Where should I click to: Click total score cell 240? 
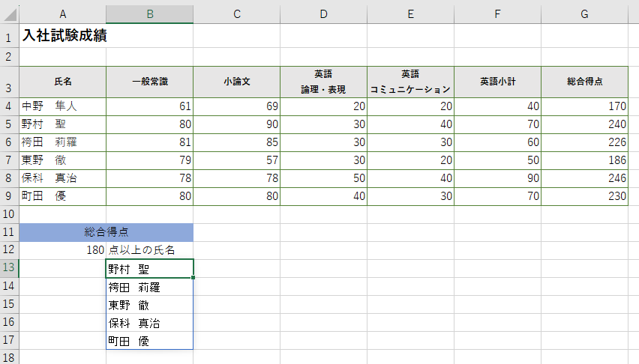584,124
